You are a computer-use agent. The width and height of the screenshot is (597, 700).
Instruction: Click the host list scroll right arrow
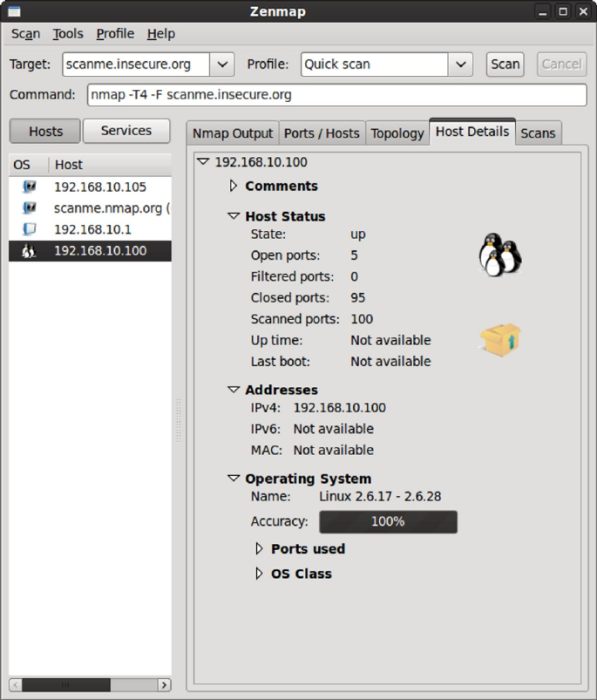click(x=164, y=684)
